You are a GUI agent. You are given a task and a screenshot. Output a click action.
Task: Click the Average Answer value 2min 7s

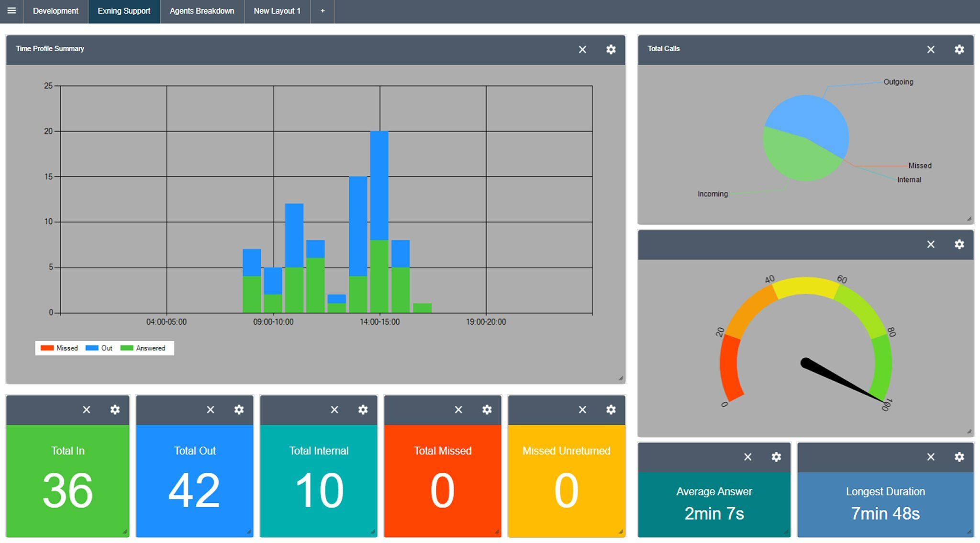coord(714,513)
